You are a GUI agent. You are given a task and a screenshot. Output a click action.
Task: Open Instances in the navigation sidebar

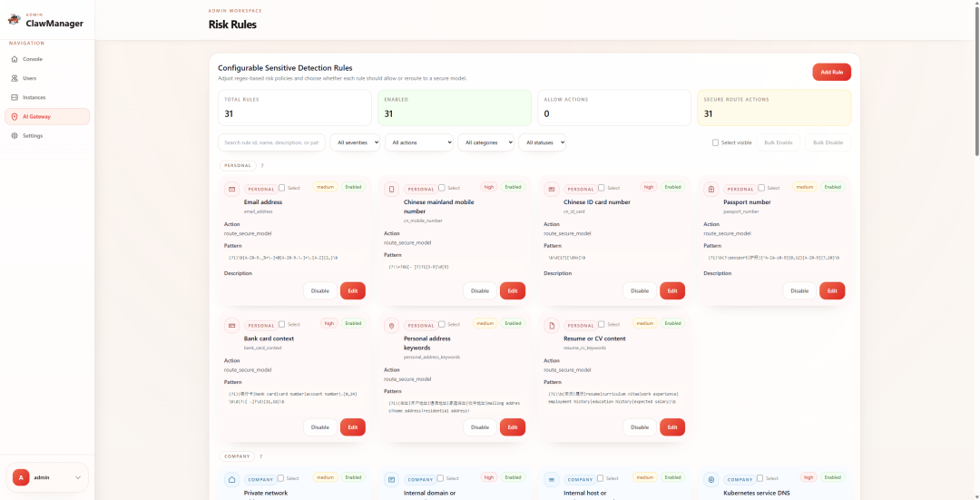34,97
